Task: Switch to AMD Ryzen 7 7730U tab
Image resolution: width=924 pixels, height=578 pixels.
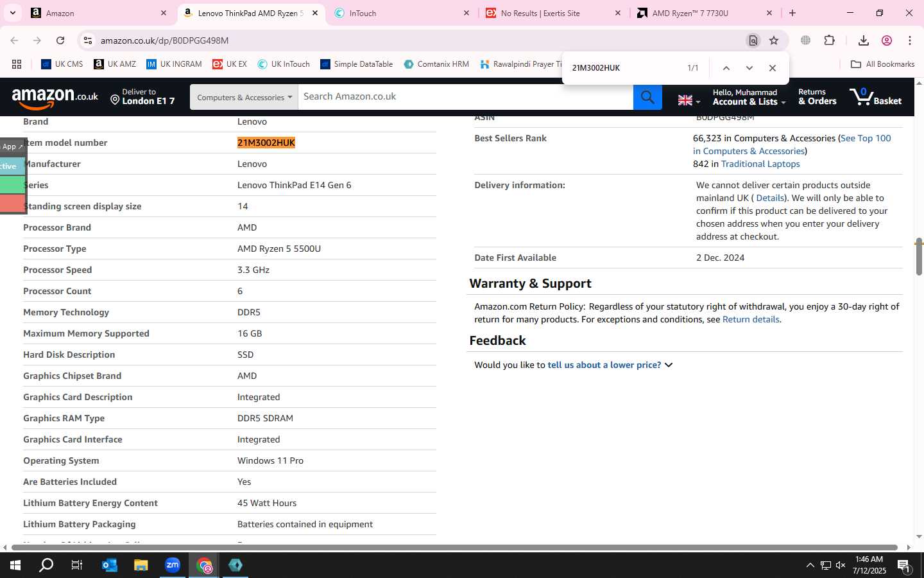Action: 705,13
